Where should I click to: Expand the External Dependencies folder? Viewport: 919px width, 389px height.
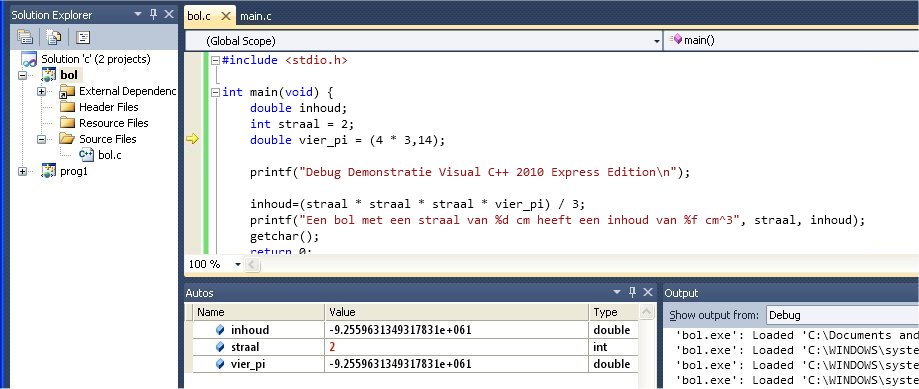(41, 91)
